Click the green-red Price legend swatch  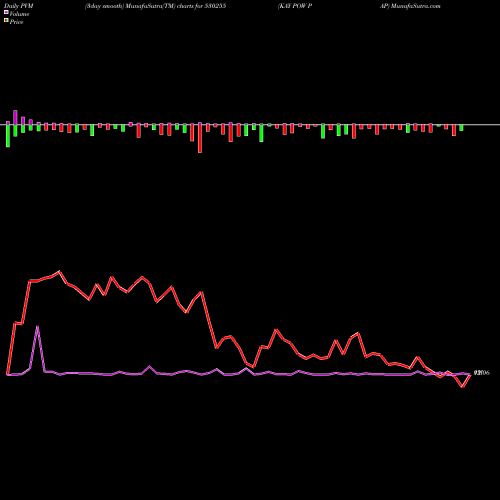[6, 21]
